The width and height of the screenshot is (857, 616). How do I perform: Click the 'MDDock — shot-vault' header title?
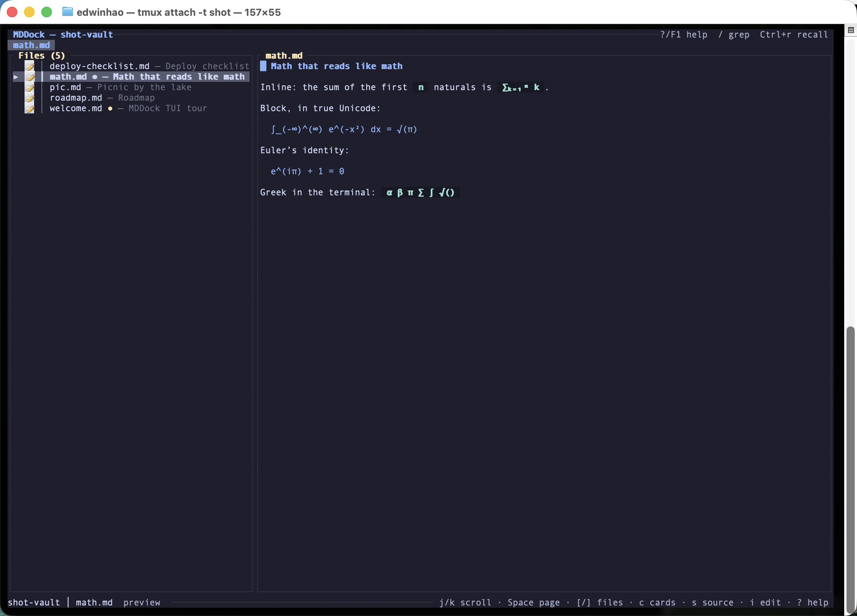click(63, 35)
